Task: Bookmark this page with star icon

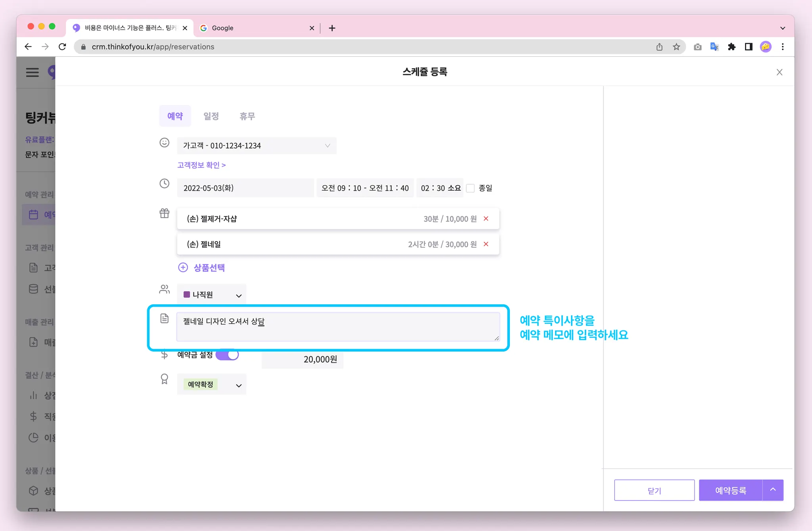Action: pyautogui.click(x=676, y=47)
